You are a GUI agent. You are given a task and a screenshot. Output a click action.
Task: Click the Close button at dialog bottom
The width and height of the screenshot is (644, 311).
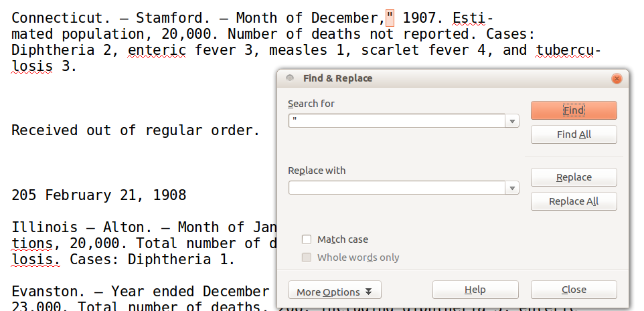573,290
